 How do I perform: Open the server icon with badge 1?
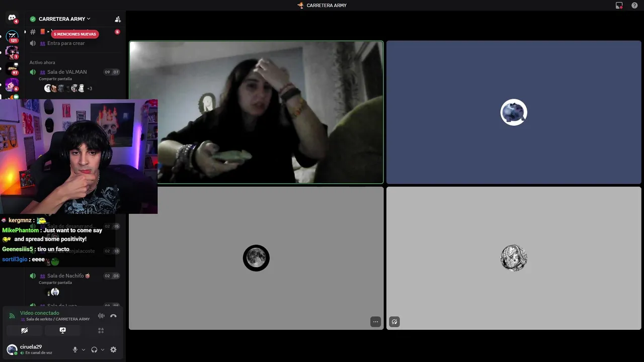[x=12, y=52]
